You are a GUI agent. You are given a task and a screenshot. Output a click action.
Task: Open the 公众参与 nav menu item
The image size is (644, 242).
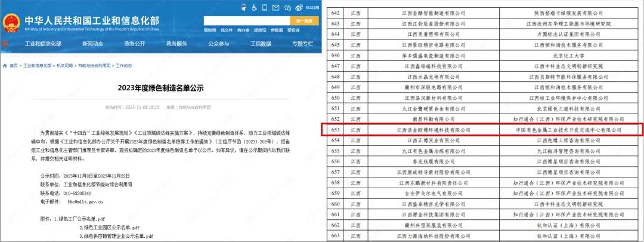tap(218, 44)
